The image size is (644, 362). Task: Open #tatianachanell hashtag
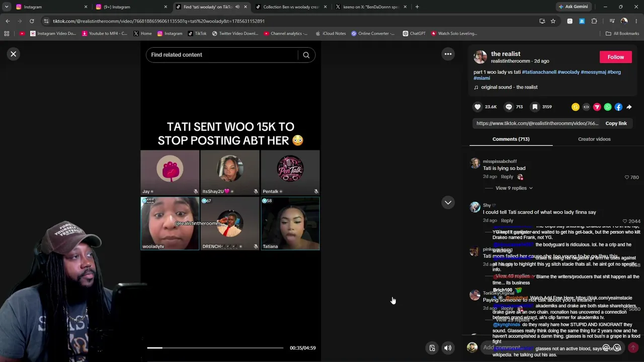[539, 72]
